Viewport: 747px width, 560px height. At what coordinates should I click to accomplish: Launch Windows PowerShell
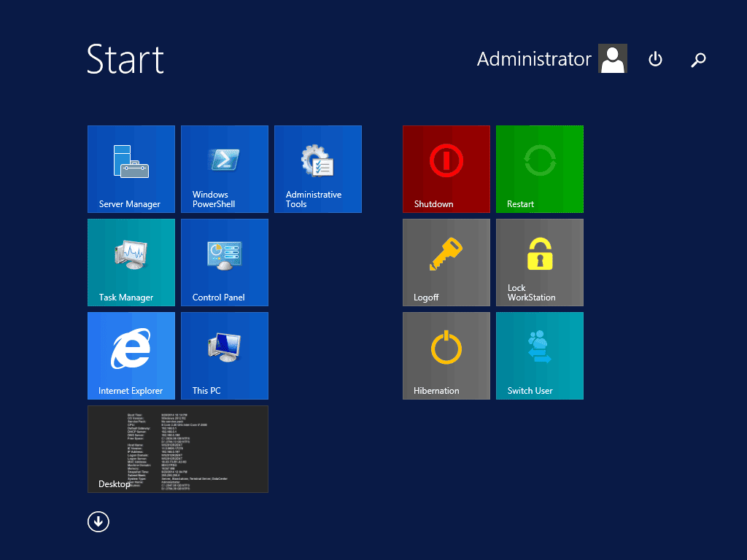[x=224, y=169]
